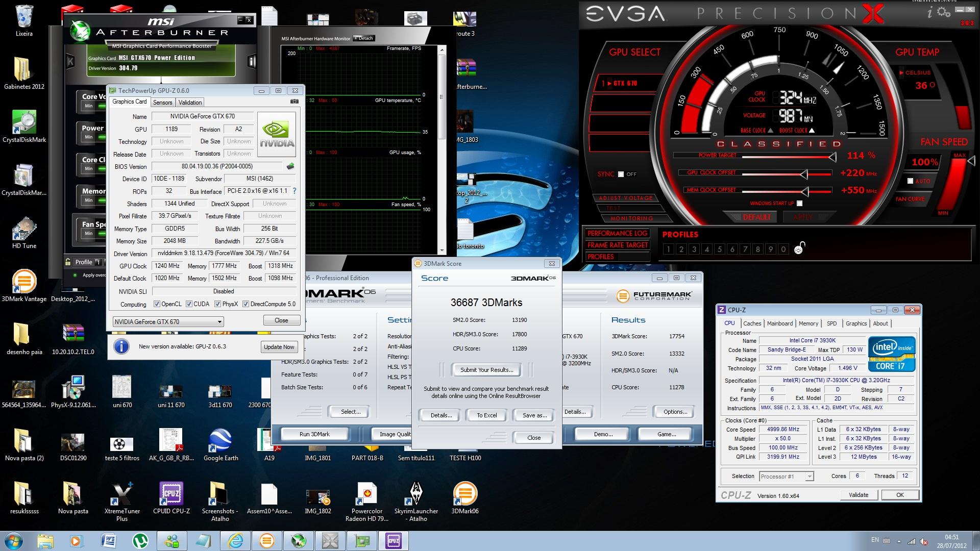Enable the fan AUTO checkbox in Precision
This screenshot has width=980, height=551.
[x=910, y=181]
